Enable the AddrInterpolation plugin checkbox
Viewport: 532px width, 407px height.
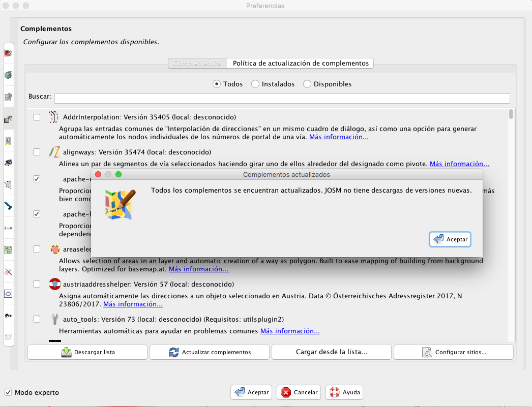(x=37, y=117)
